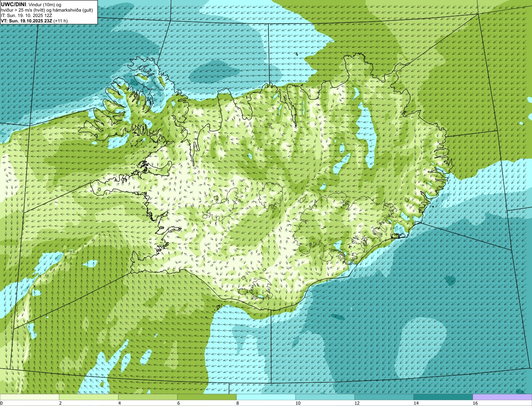Click the "VT: Sun. 19.10.2025 23Z (+11 h)" line
The height and width of the screenshot is (406, 532).
[34, 20]
